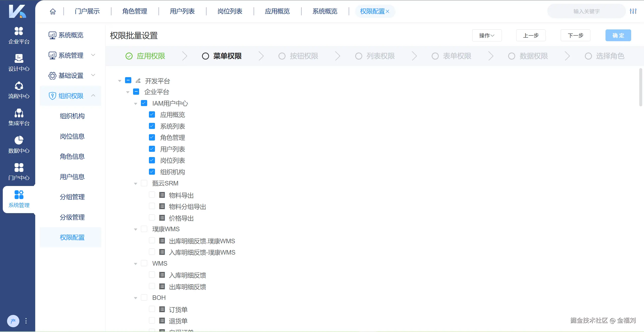Click the 下一步 button
This screenshot has height=332, width=644.
(x=575, y=35)
